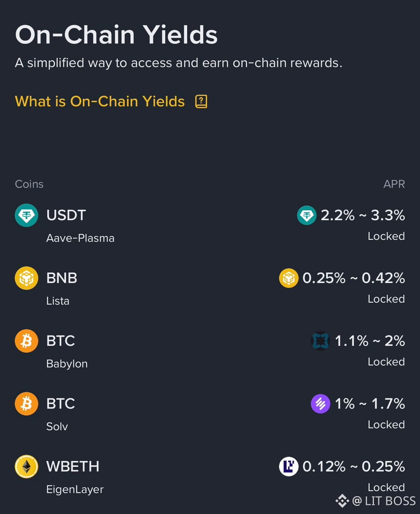Open the WBETH EigenLayer product name

coord(75,489)
